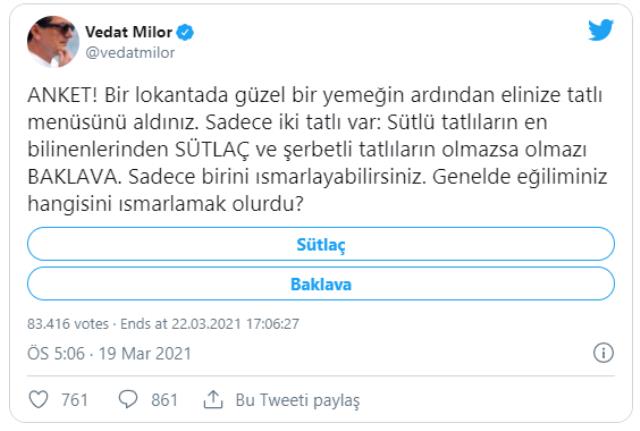Viewport: 640px width, 431px height.
Task: Click the Twitter bird logo
Action: (x=600, y=31)
